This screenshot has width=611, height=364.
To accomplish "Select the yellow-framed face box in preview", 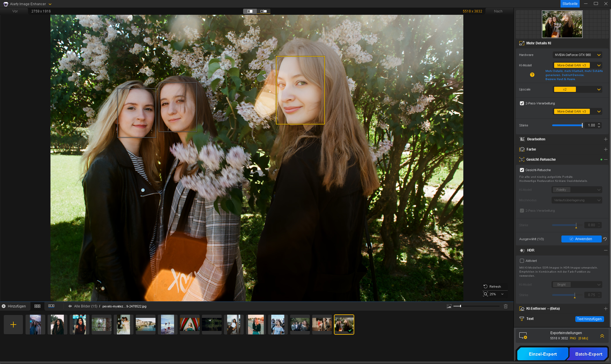I will (300, 90).
